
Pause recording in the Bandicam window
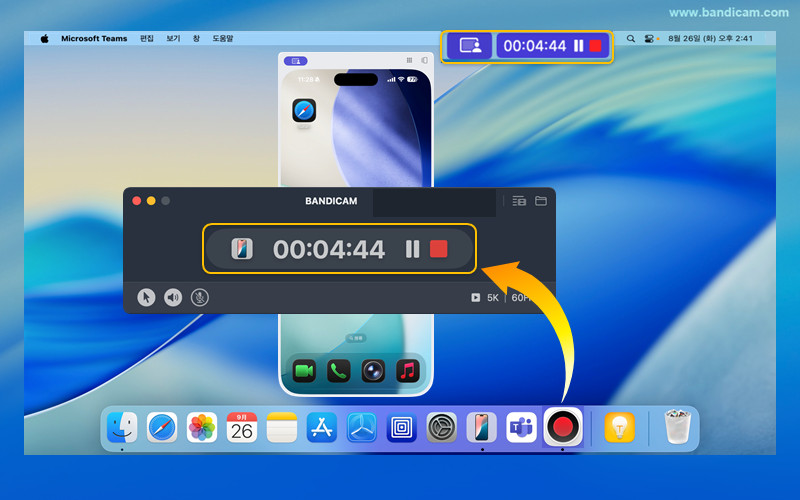pos(412,249)
